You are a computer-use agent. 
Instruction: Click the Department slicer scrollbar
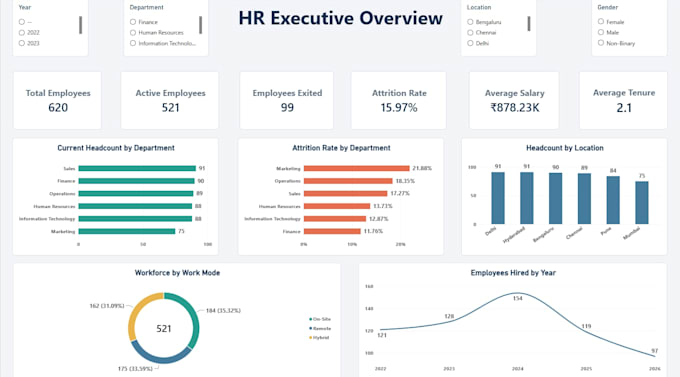pos(200,25)
